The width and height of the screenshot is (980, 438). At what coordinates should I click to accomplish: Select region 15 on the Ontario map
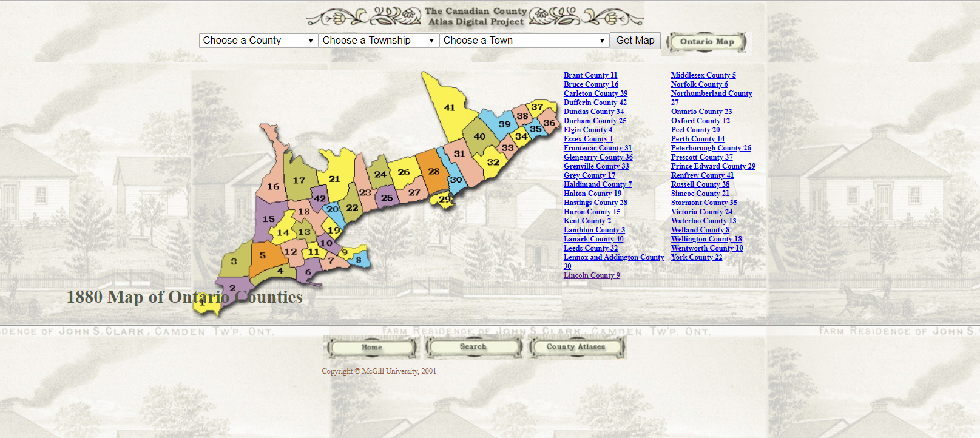point(268,219)
